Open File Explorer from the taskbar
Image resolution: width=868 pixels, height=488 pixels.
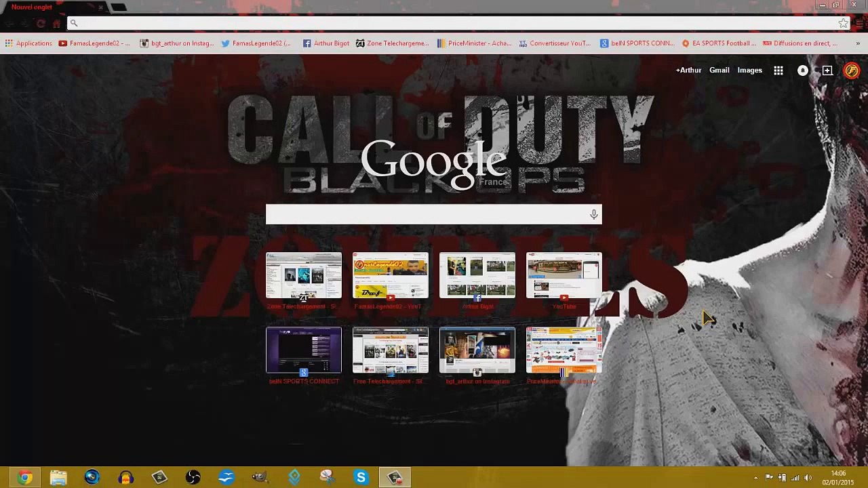click(x=58, y=478)
